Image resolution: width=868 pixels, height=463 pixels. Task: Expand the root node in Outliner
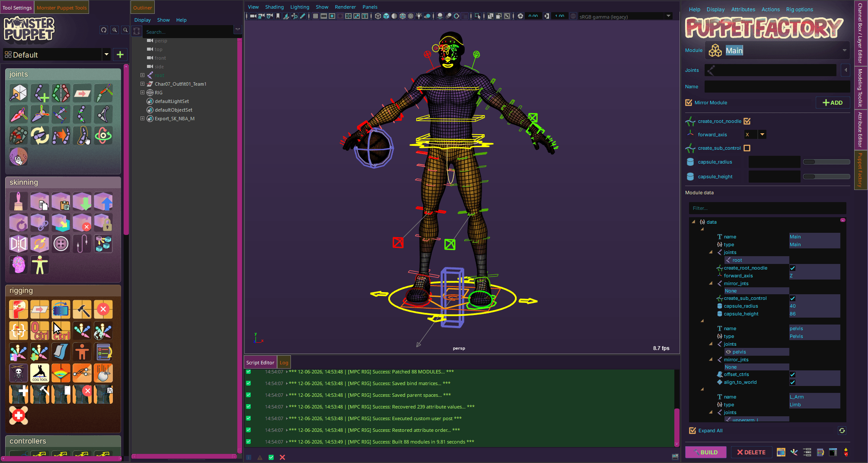click(x=142, y=75)
